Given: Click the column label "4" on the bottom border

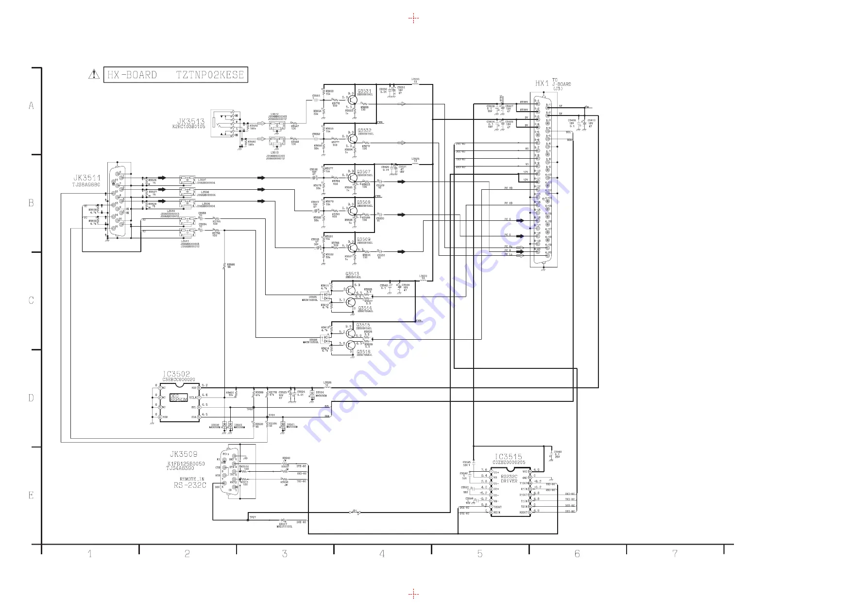Looking at the screenshot, I should [x=382, y=554].
